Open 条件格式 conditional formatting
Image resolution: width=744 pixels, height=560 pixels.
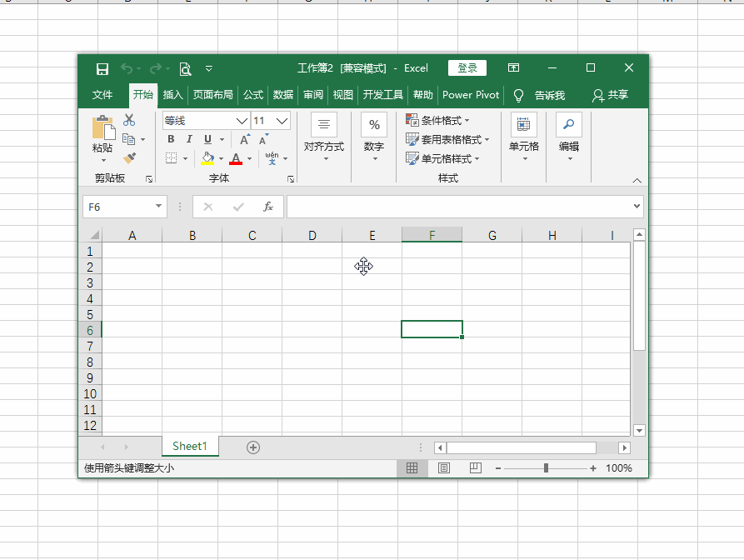437,120
